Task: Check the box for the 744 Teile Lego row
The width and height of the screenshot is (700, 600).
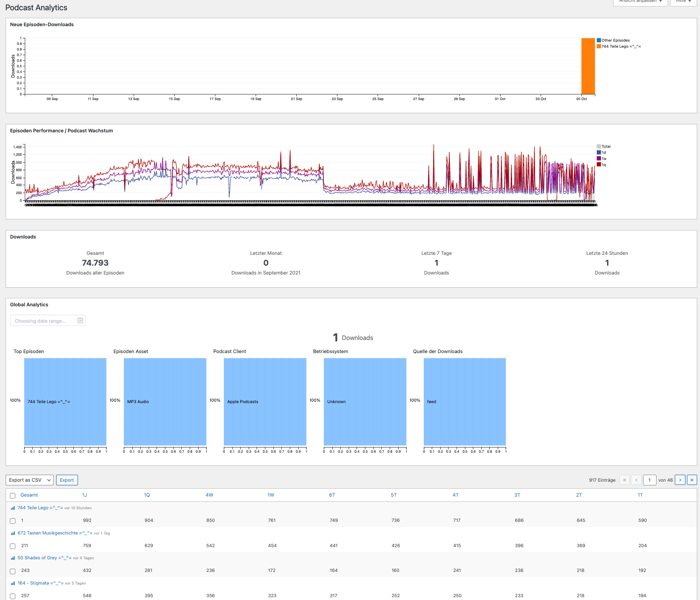Action: click(13, 521)
